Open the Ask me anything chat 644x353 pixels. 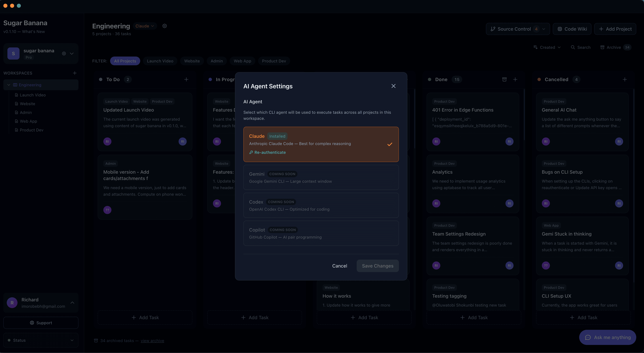(x=607, y=337)
